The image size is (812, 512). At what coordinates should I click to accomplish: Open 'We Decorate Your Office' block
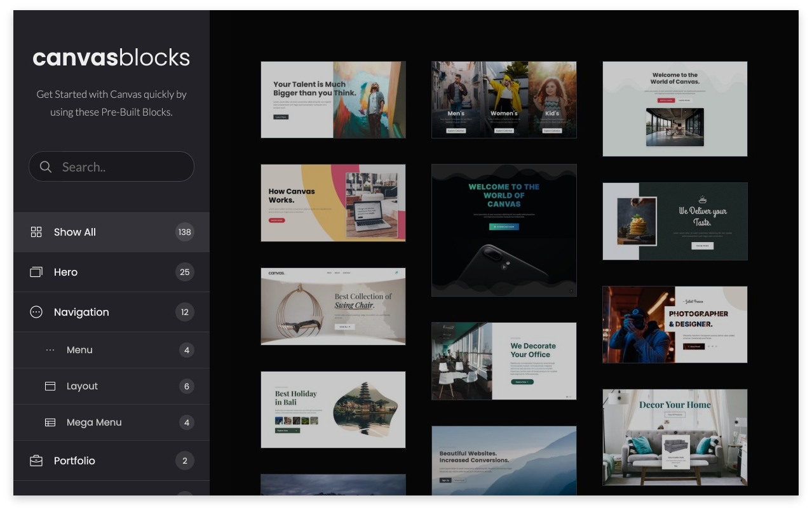click(x=504, y=361)
